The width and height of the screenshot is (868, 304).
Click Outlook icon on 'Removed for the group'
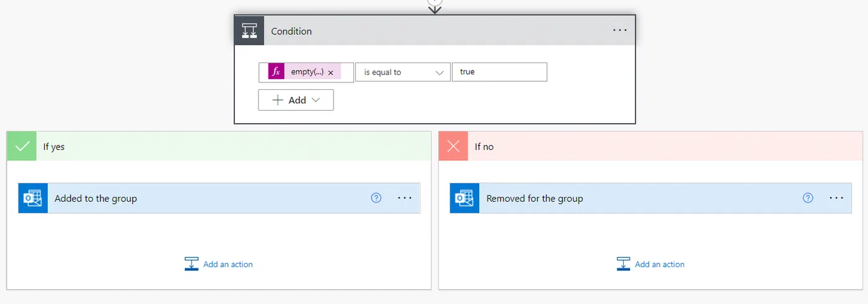pos(464,198)
